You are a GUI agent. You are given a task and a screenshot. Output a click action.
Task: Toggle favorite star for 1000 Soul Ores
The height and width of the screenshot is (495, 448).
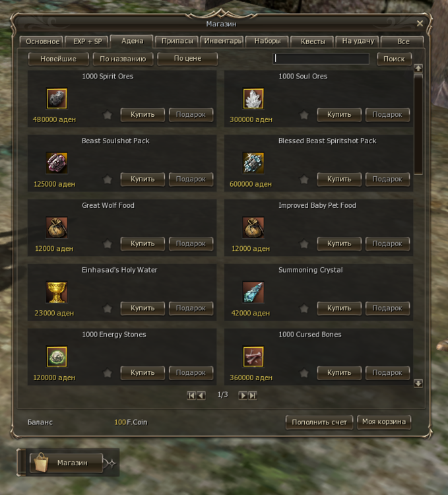coord(304,115)
